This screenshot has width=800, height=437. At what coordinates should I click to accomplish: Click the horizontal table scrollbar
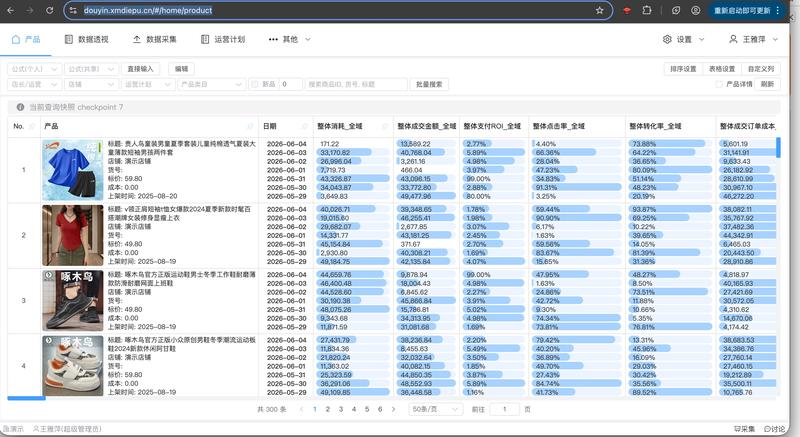[27, 398]
